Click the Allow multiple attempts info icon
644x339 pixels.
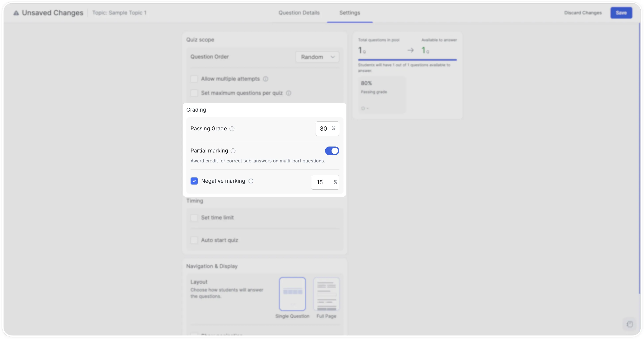coord(266,79)
